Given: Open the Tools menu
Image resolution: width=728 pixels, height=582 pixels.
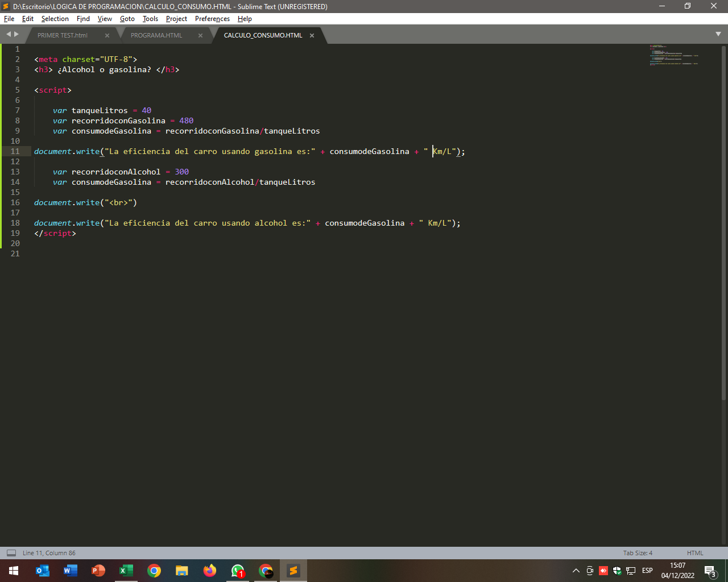Looking at the screenshot, I should pyautogui.click(x=150, y=19).
